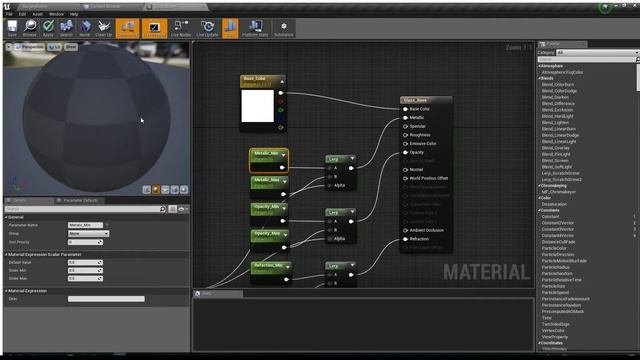The image size is (640, 360).
Task: Collapse the General section
Action: coord(6,218)
